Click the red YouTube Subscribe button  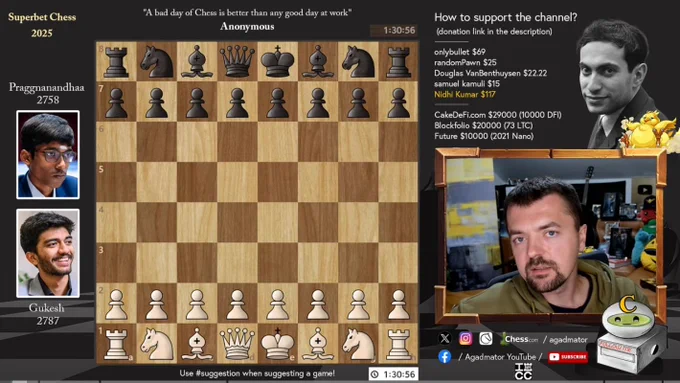pos(568,357)
